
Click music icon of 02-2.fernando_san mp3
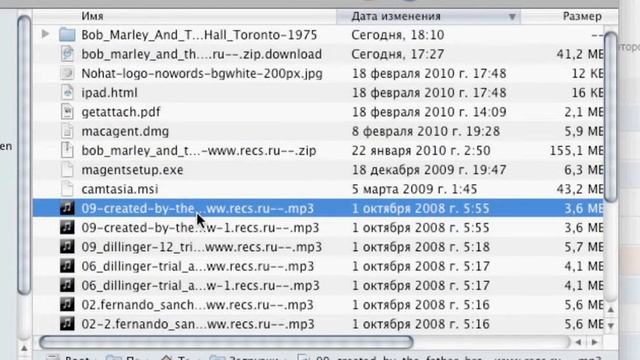(x=67, y=324)
